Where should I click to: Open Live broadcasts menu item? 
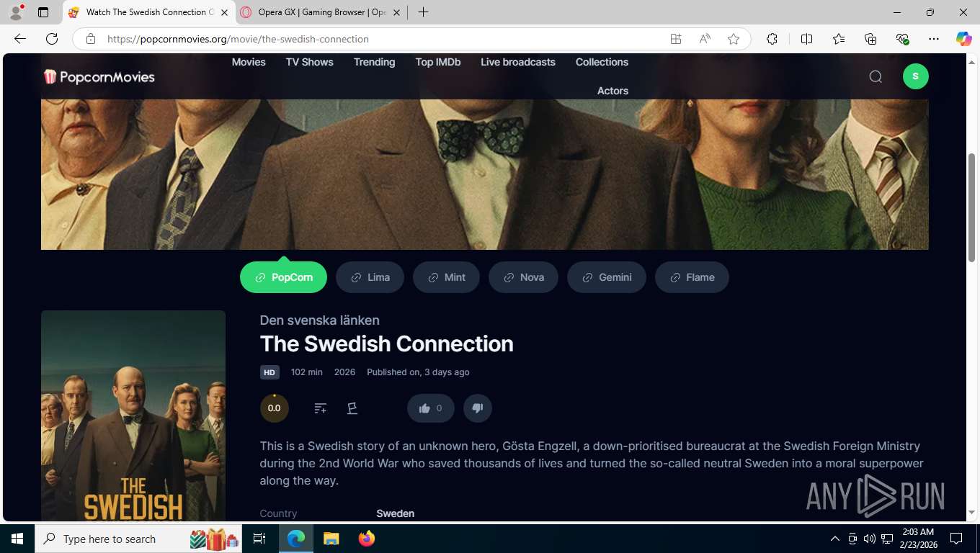coord(518,62)
